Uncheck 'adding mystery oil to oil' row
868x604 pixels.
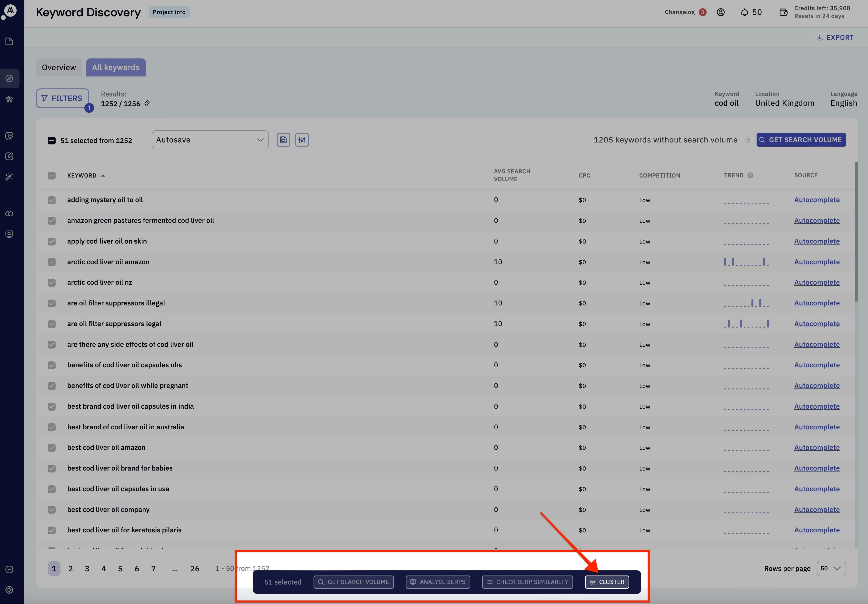52,200
